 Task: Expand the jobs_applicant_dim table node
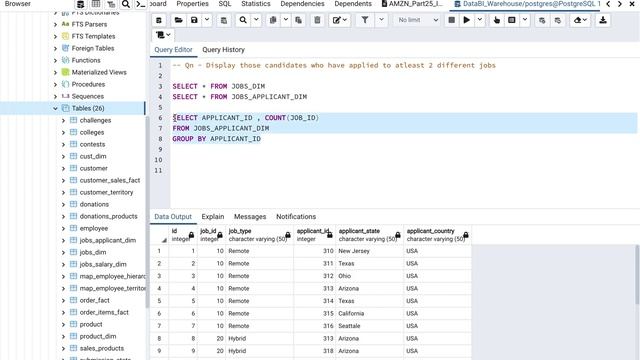click(x=63, y=240)
